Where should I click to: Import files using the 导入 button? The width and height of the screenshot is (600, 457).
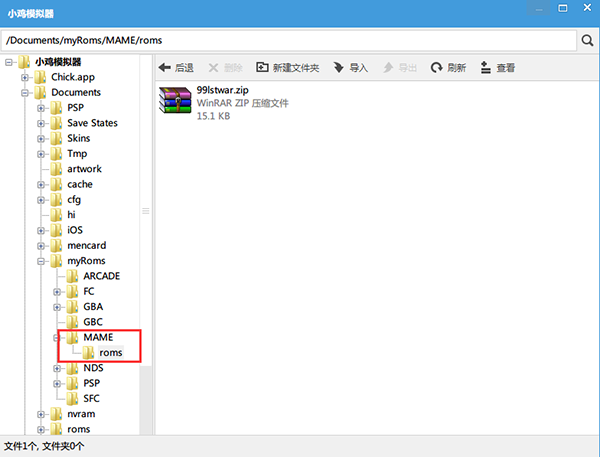(351, 68)
